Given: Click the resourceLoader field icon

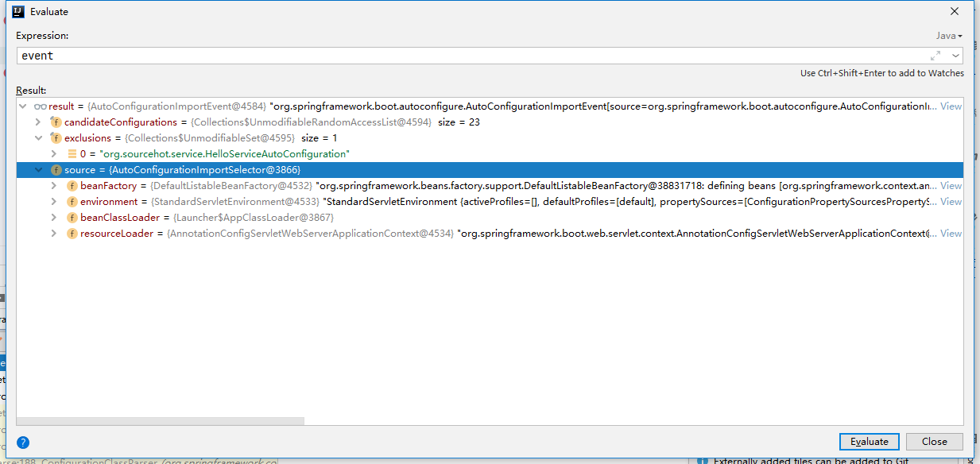Looking at the screenshot, I should tap(72, 234).
